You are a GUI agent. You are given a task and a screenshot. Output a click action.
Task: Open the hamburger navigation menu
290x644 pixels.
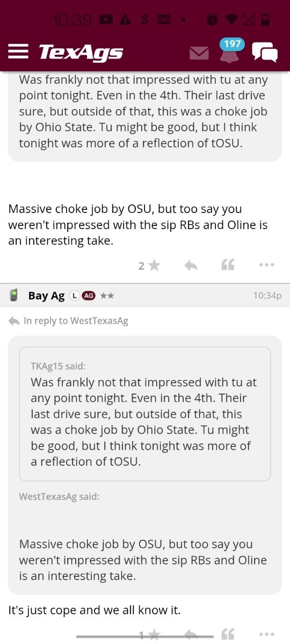(x=18, y=52)
